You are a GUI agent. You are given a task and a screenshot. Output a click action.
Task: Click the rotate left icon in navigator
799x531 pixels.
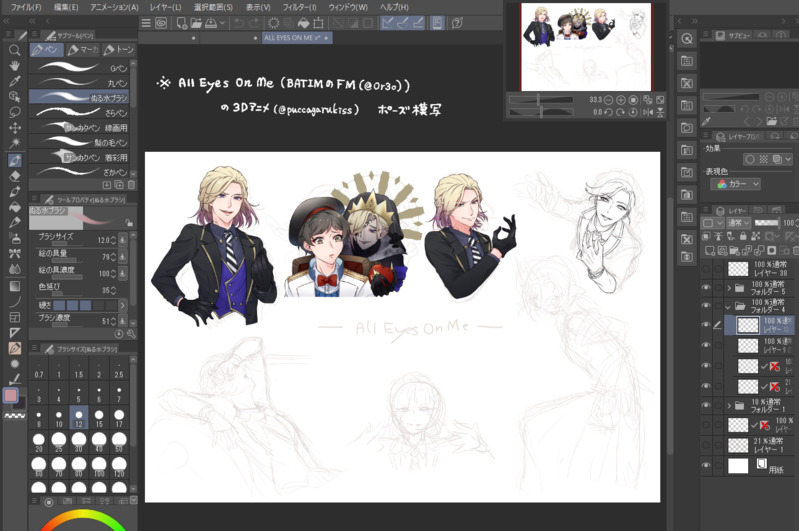(608, 112)
